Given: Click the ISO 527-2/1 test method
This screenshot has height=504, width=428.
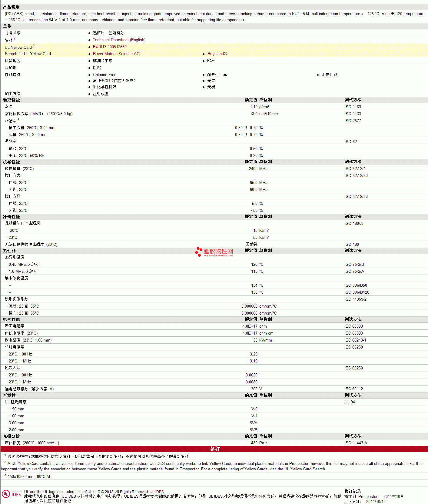Looking at the screenshot, I should point(355,169).
